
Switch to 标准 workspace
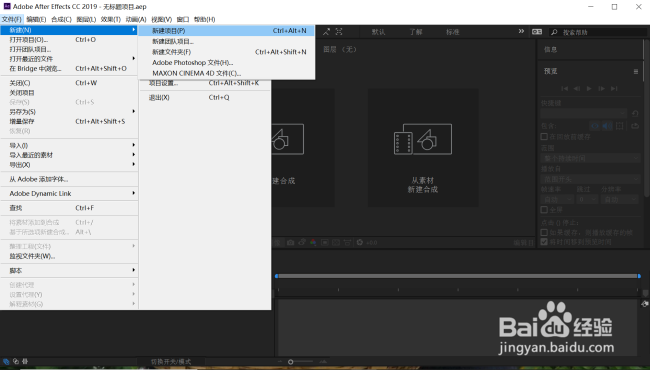(453, 32)
